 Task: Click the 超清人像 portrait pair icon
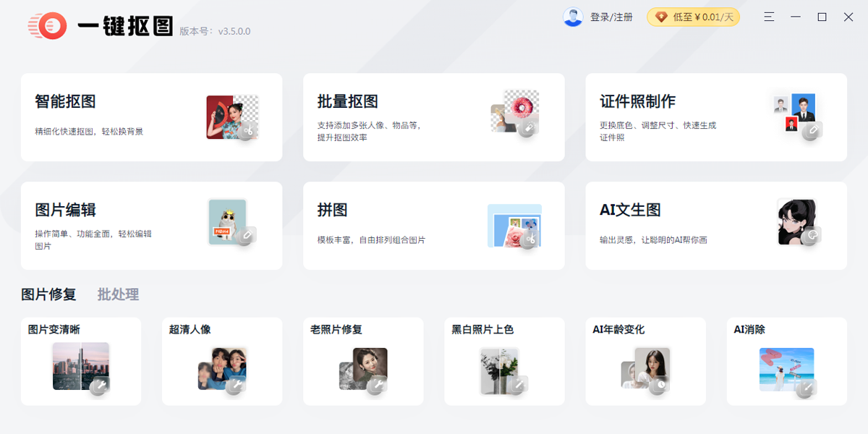[x=223, y=370]
